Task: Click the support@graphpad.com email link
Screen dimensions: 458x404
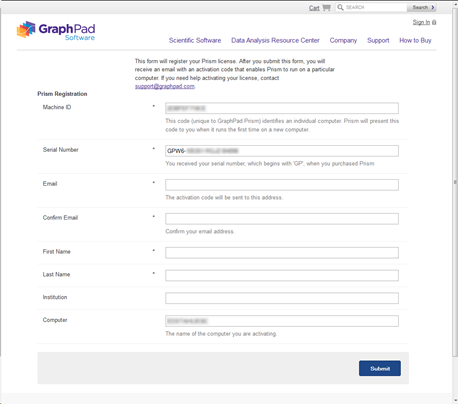Action: pyautogui.click(x=165, y=86)
